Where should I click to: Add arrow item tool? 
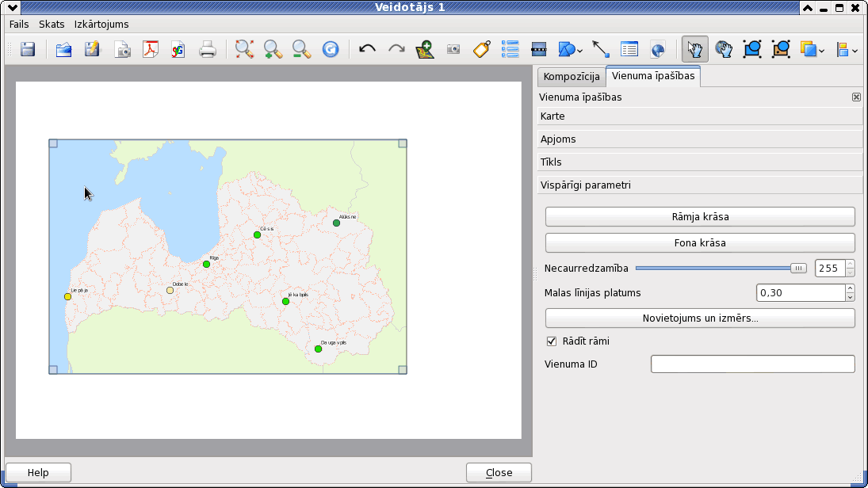pos(601,49)
